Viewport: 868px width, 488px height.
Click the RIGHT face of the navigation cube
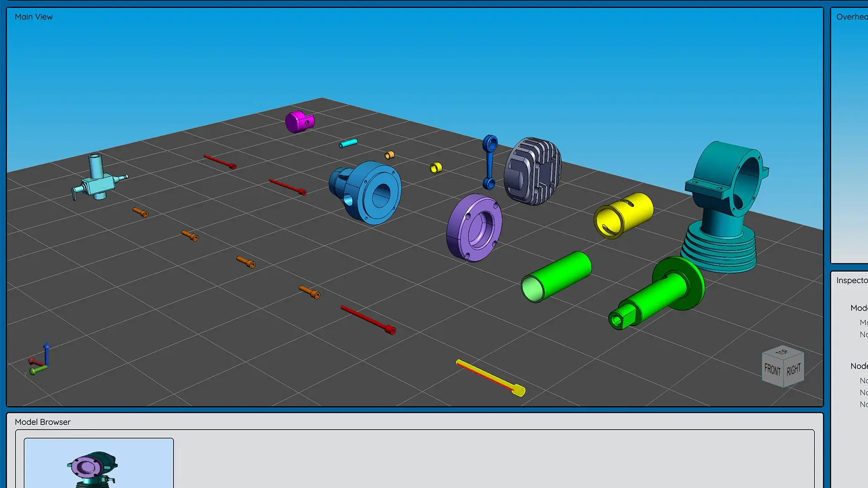click(x=793, y=370)
